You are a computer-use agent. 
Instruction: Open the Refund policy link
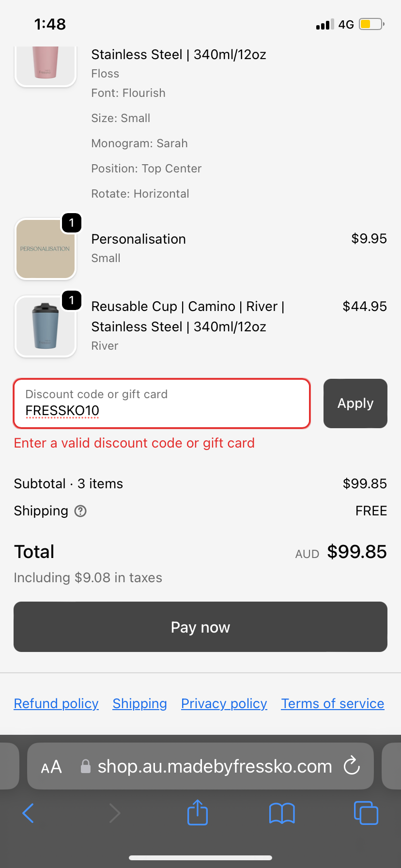click(x=56, y=703)
